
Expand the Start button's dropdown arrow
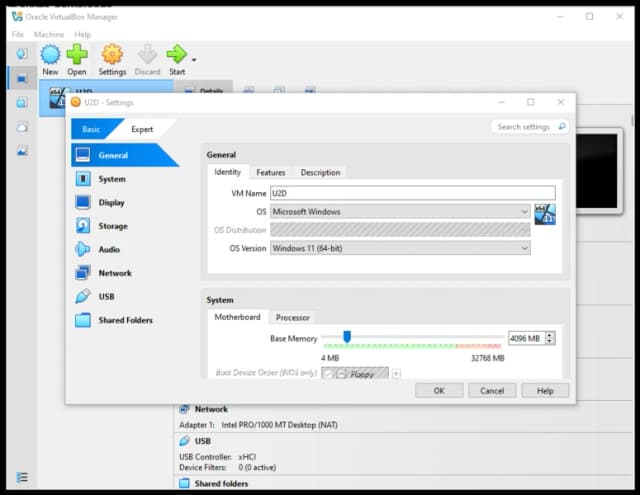click(x=194, y=60)
